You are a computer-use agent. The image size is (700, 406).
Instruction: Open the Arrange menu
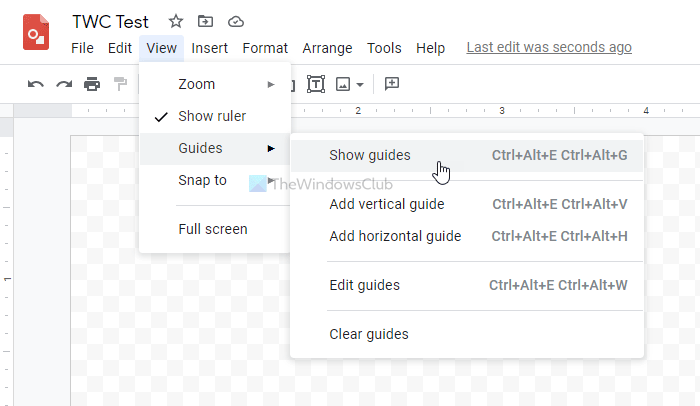327,47
